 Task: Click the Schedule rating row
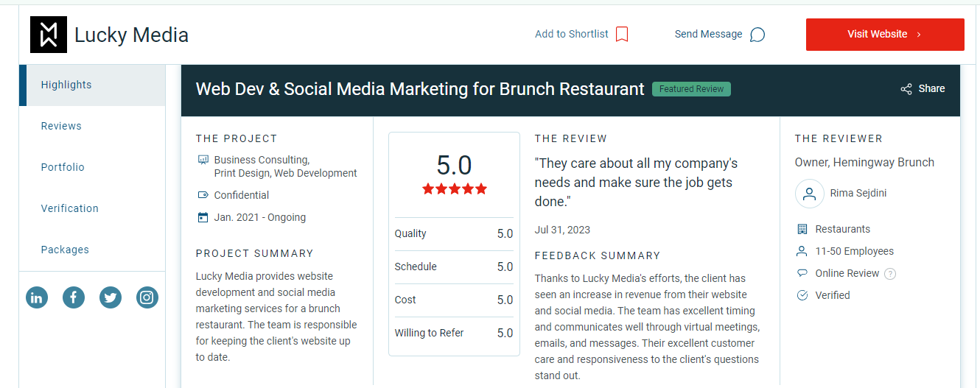coord(454,267)
